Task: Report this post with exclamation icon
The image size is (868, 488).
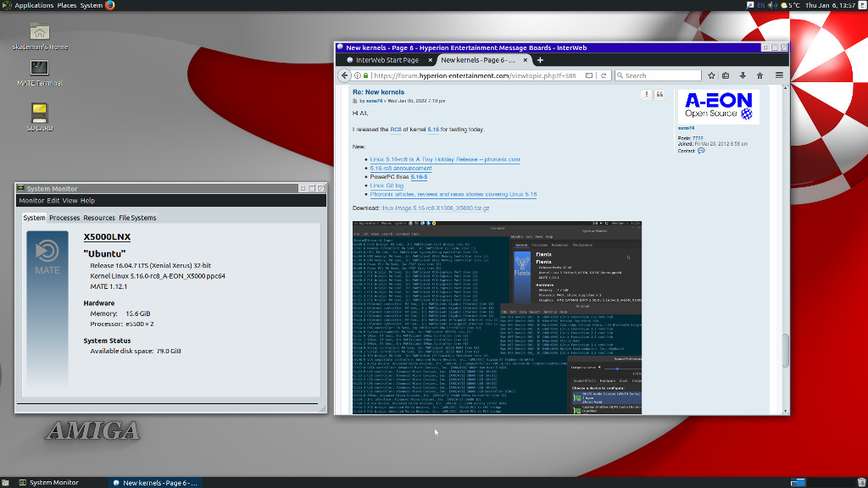Action: (x=646, y=95)
